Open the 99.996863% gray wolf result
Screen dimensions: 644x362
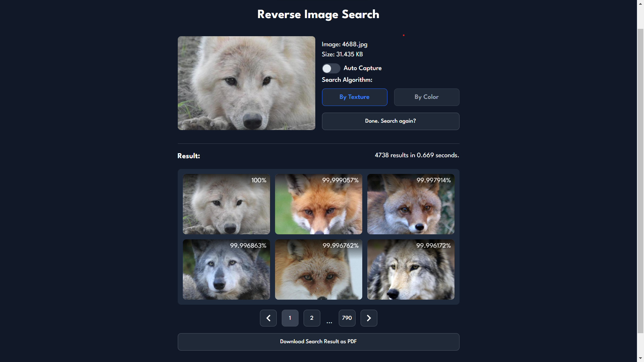point(226,269)
